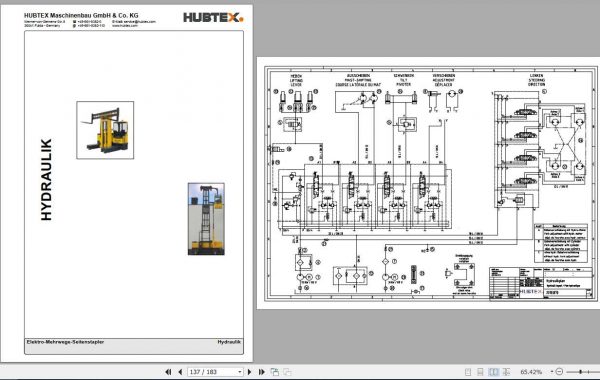Go to the previous page
The height and width of the screenshot is (380, 600).
click(x=180, y=372)
